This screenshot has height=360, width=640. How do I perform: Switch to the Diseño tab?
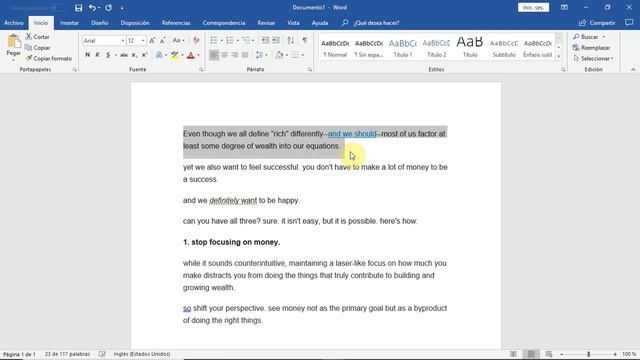pos(100,23)
